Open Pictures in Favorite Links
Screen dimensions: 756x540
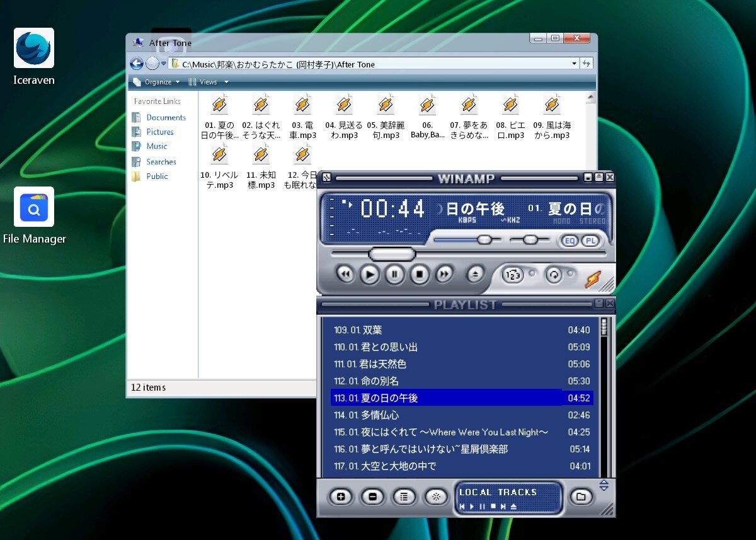point(152,132)
